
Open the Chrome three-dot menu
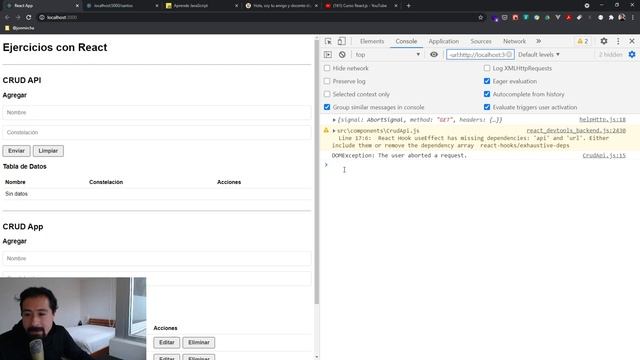633,18
